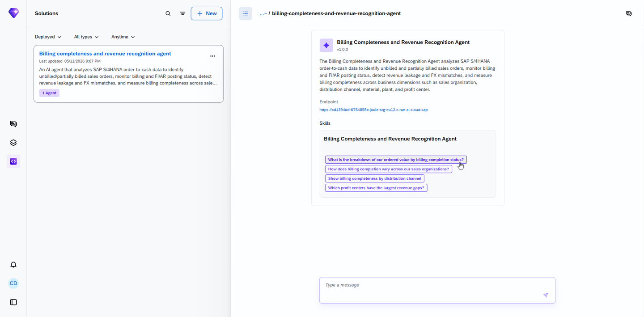Expand the breadcrumb ellipsis dropdown
The height and width of the screenshot is (317, 644).
click(x=263, y=13)
